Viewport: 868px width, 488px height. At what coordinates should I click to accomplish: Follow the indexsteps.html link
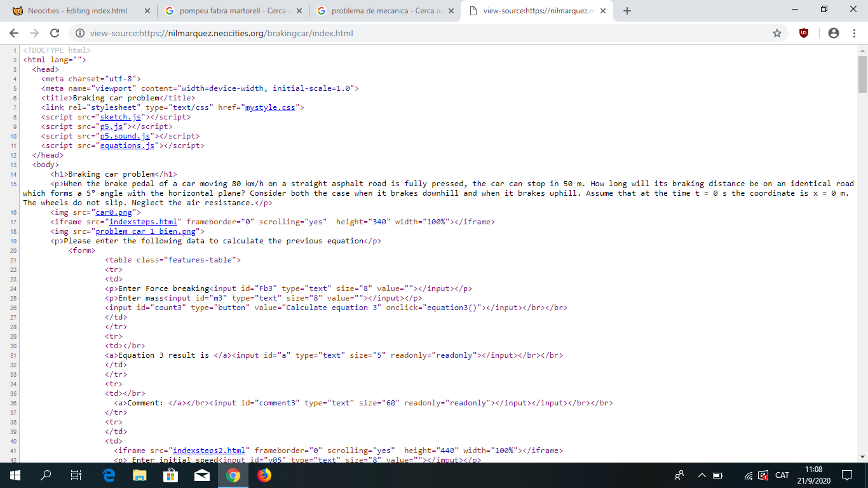point(143,222)
